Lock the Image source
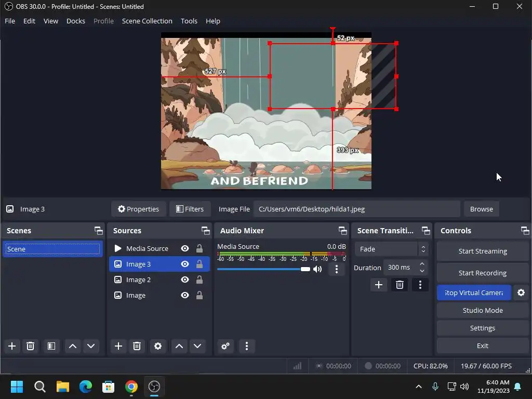532x399 pixels. point(199,295)
